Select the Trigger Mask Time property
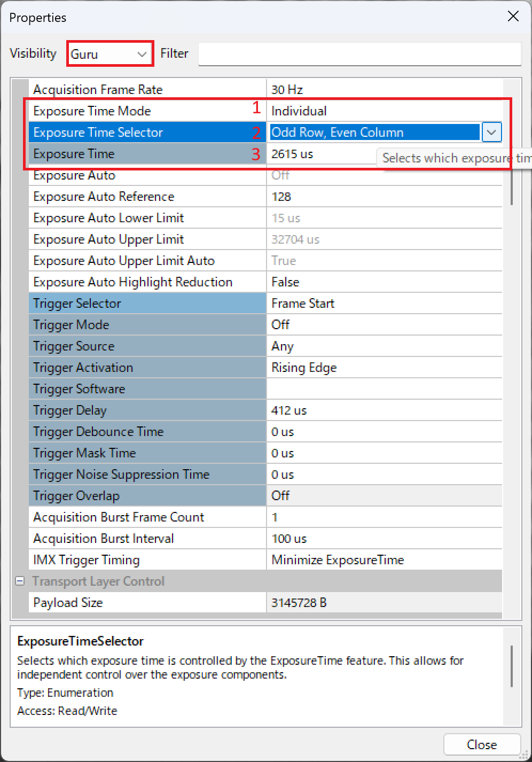 pos(147,453)
